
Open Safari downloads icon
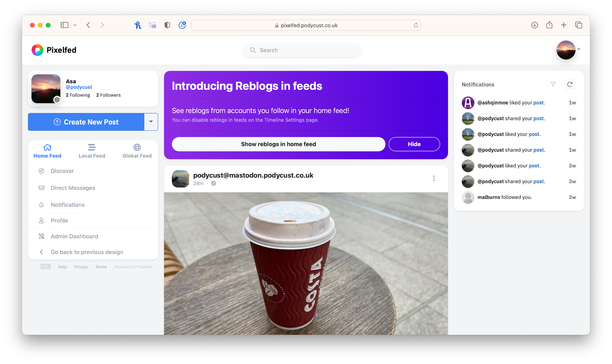(535, 25)
